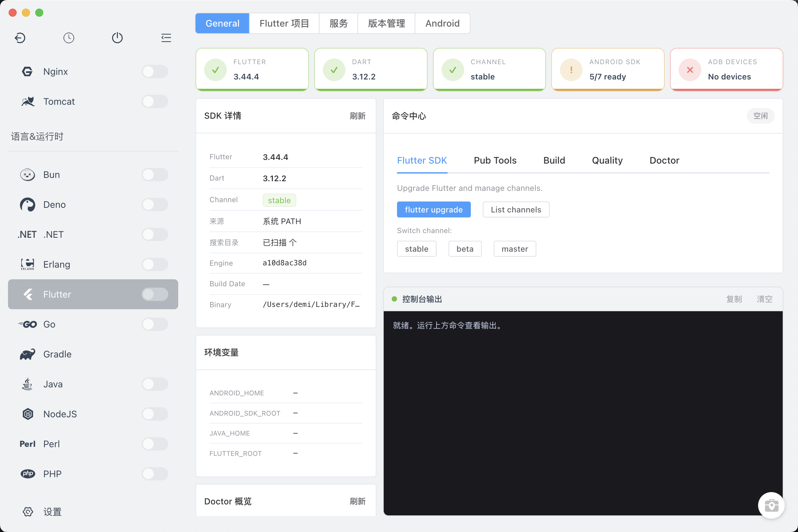The image size is (798, 532).
Task: Enable the Bun switch
Action: (x=155, y=175)
